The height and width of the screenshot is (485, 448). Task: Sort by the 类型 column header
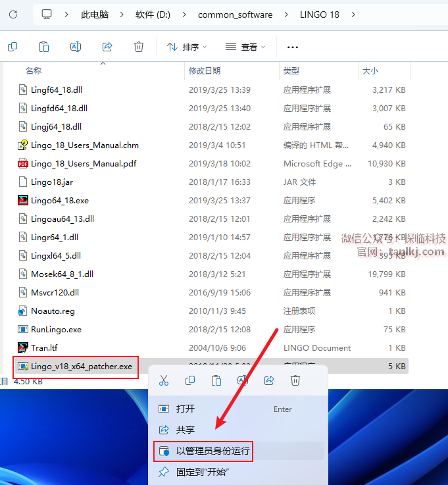291,71
